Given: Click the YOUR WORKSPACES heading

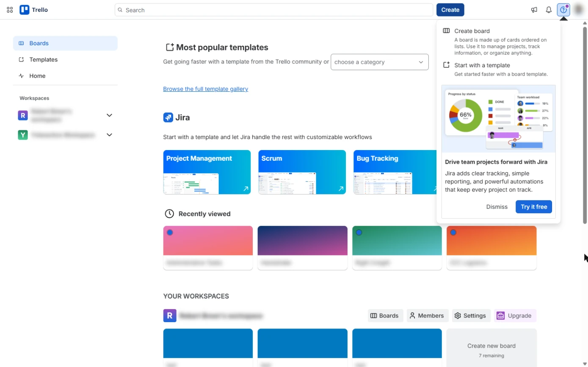Looking at the screenshot, I should click(196, 296).
